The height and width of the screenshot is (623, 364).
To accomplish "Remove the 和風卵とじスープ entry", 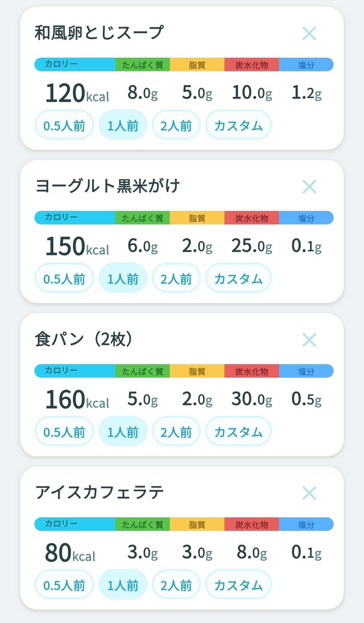I will pos(309,33).
